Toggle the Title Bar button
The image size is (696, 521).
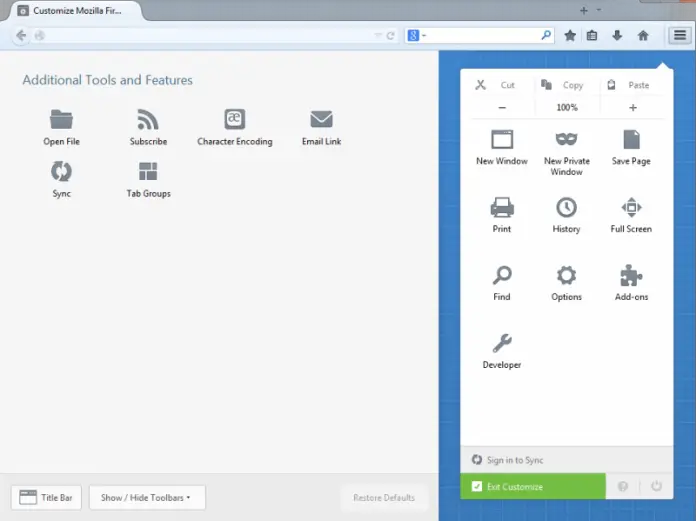tap(46, 497)
